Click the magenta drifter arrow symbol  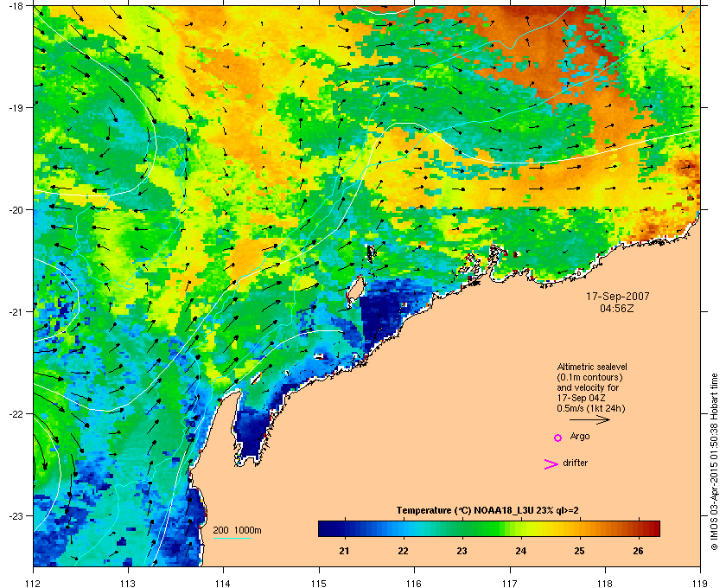click(x=551, y=464)
